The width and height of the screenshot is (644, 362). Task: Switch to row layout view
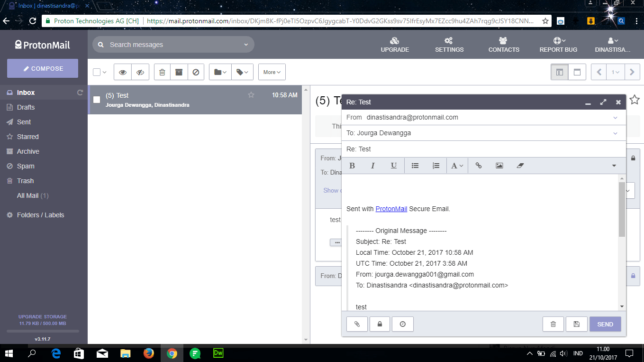[577, 72]
